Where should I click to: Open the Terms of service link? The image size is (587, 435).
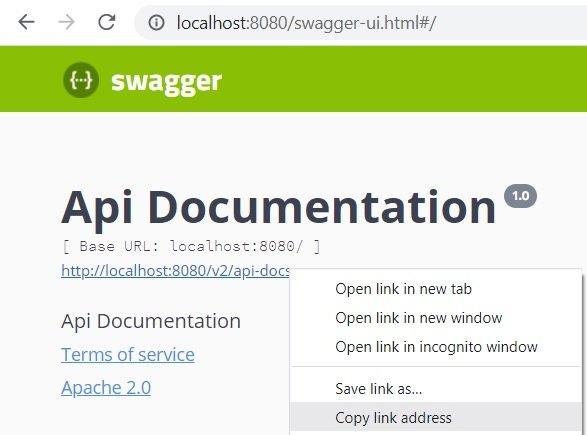pyautogui.click(x=128, y=355)
